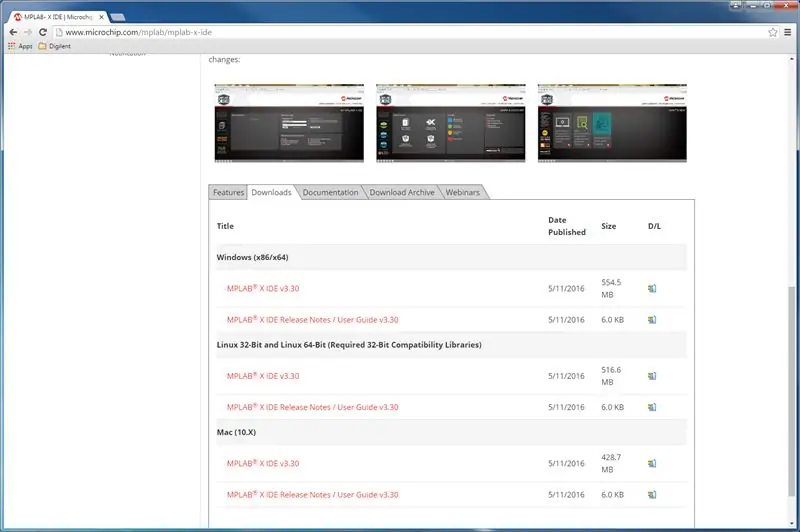Open Windows Release Notes / User Guide v3.30 link

coord(312,320)
